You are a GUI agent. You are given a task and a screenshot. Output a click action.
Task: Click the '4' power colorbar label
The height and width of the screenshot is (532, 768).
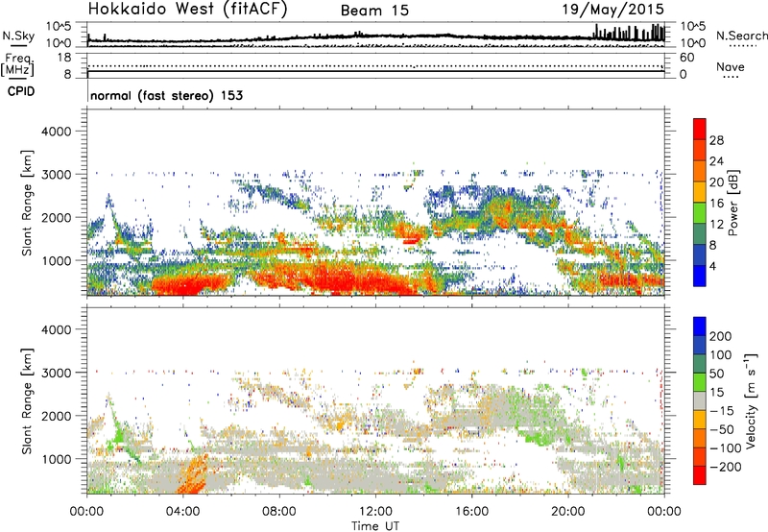(x=712, y=266)
